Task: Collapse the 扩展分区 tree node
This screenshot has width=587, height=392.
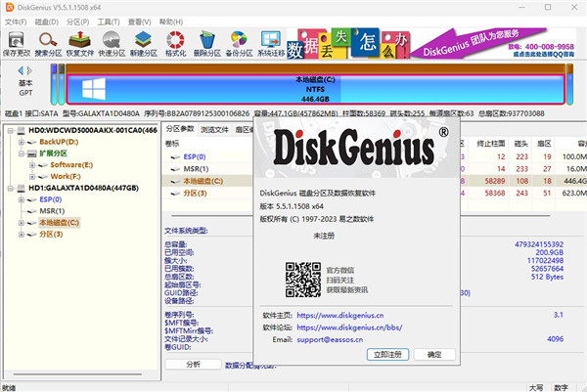Action: pyautogui.click(x=22, y=153)
